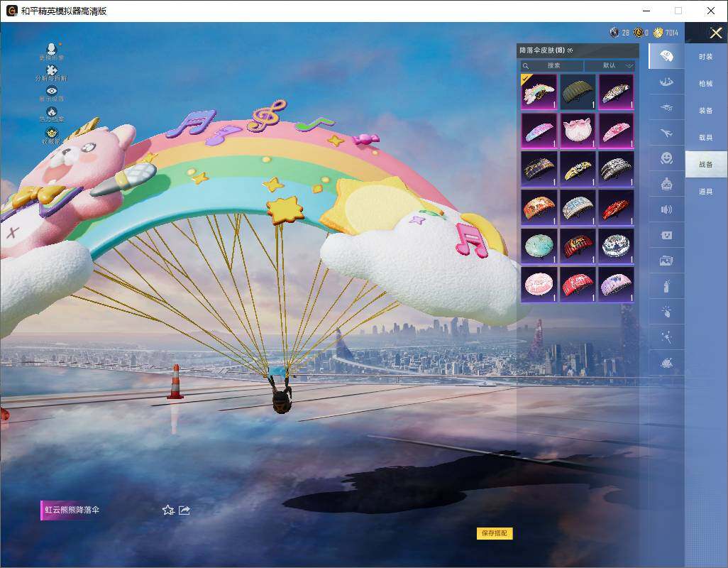The image size is (728, 568).
Task: Select the speaker voice category icon
Action: pos(666,209)
